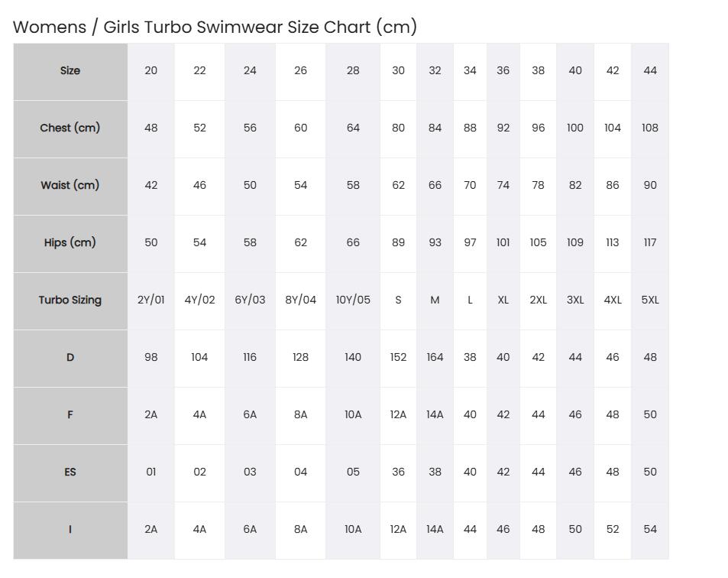Click the Turbo Sizing row header
The image size is (728, 578).
click(x=70, y=300)
